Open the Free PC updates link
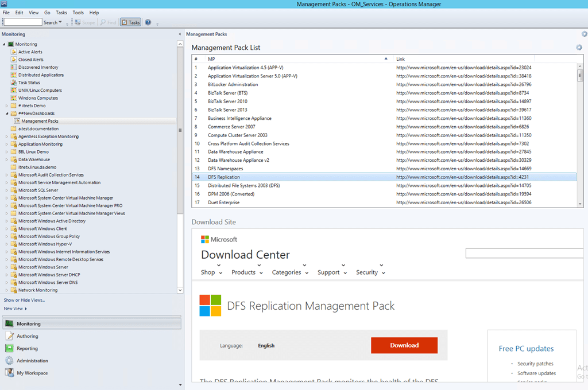This screenshot has height=390, width=588. 526,348
